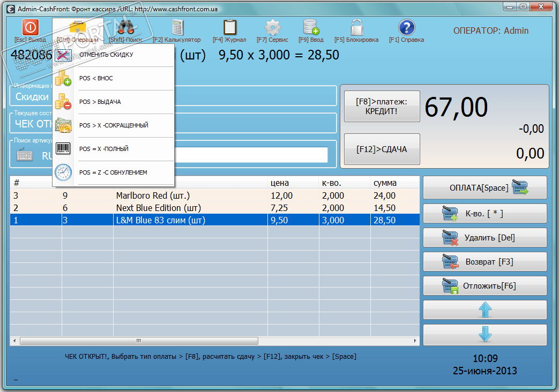This screenshot has height=392, width=559.
Task: Click the scrollbar right arrow
Action: [x=415, y=341]
